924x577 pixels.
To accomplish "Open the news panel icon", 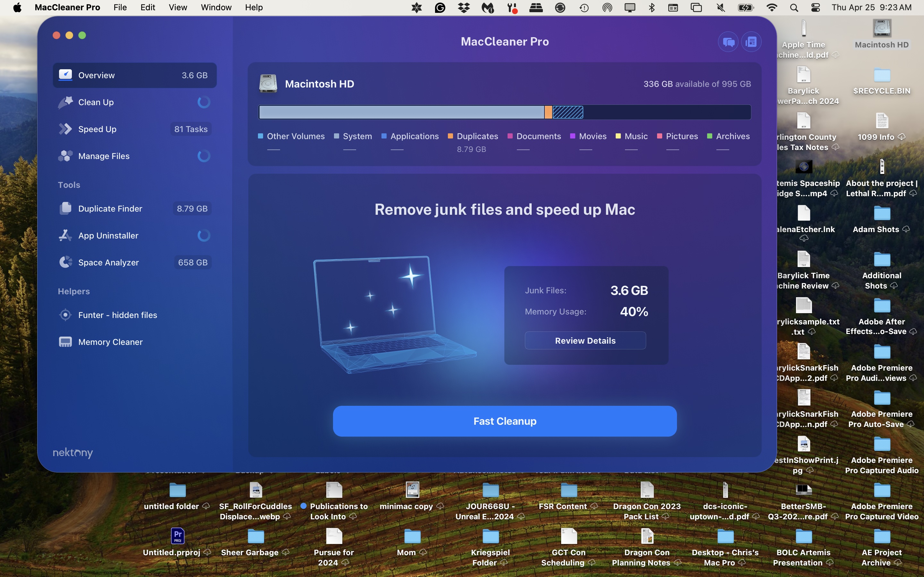I will click(x=751, y=41).
